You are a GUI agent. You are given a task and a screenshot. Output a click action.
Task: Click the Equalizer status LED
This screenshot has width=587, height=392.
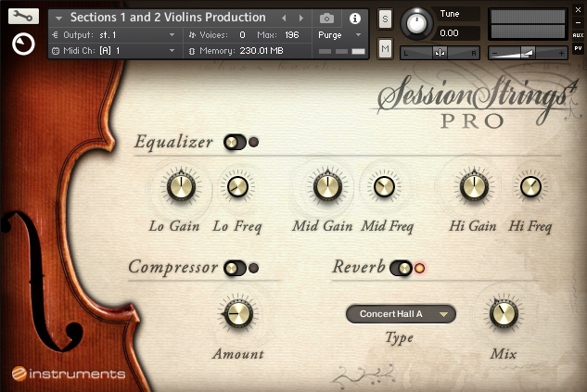pyautogui.click(x=254, y=142)
